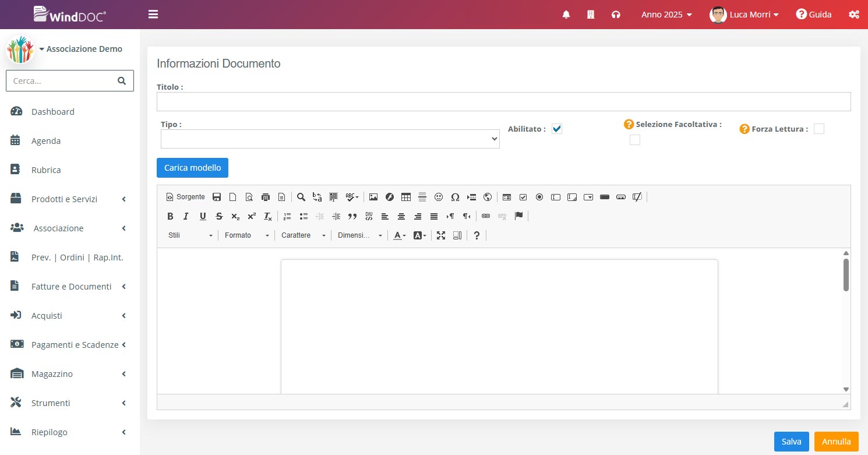This screenshot has width=868, height=455.
Task: Open the Anno 2025 year selector
Action: pos(666,15)
